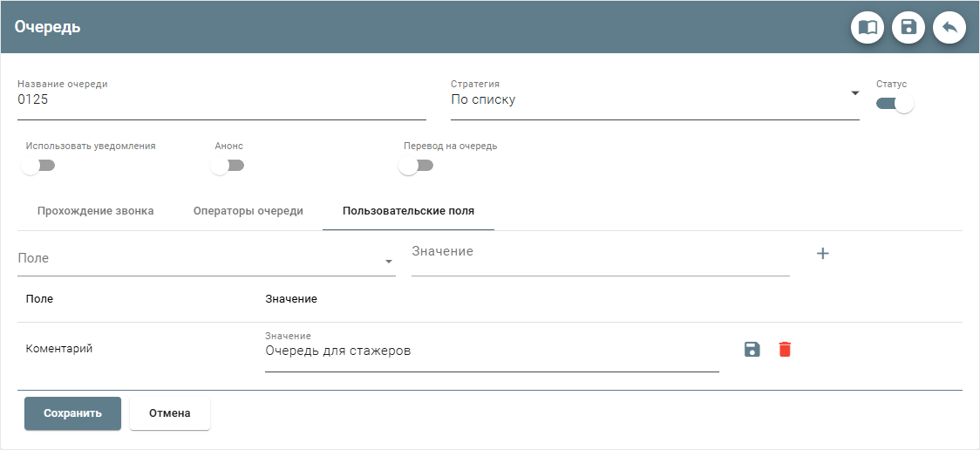980x450 pixels.
Task: Switch to Прохождение звонка tab
Action: [96, 211]
